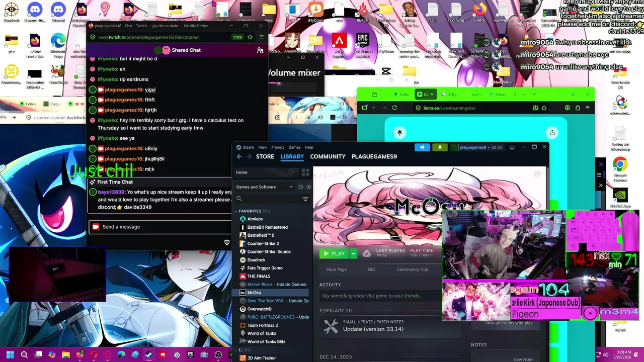Open File Explorer from the taskbar

65,354
